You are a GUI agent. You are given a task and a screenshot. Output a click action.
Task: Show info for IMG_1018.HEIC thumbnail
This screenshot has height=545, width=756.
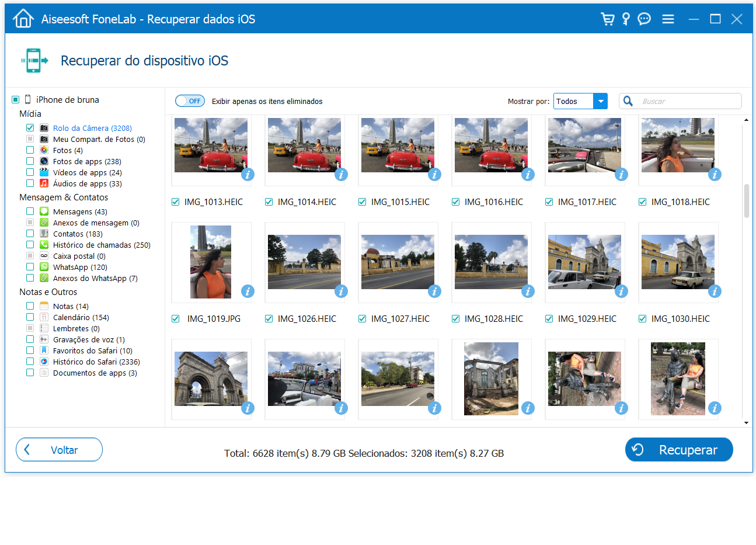click(x=715, y=174)
